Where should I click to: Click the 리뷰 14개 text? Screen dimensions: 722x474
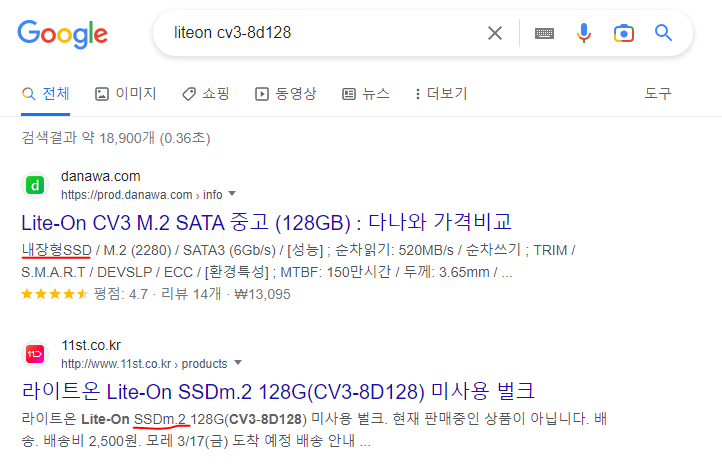click(x=191, y=294)
